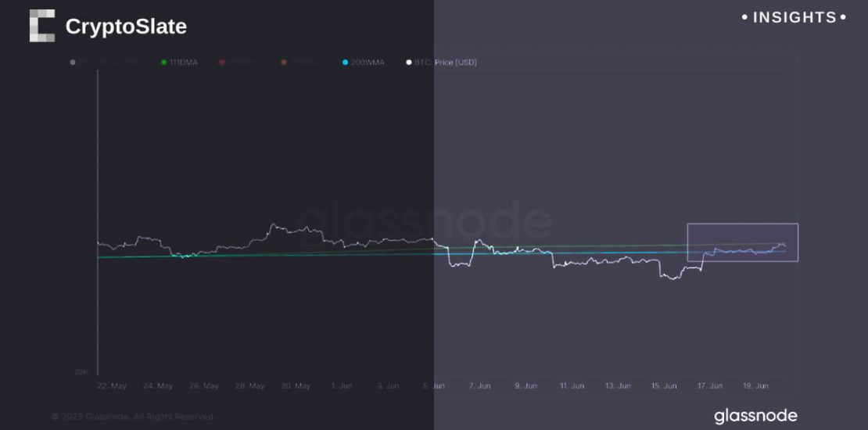
Task: Click the white BTC Price legend dot
Action: point(409,63)
